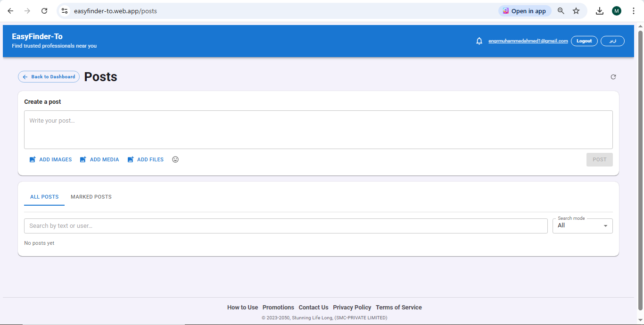Click Back to Dashboard button
This screenshot has width=644, height=325.
tap(49, 77)
